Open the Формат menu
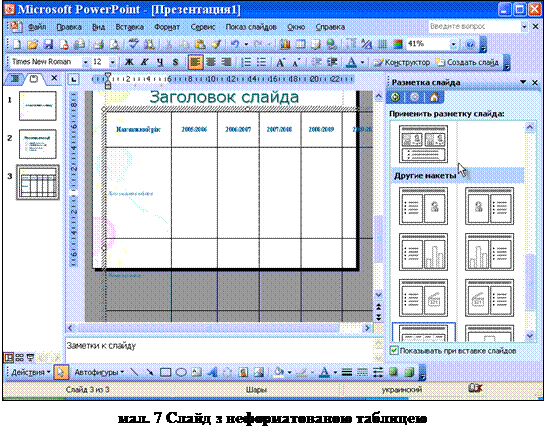 tap(167, 27)
